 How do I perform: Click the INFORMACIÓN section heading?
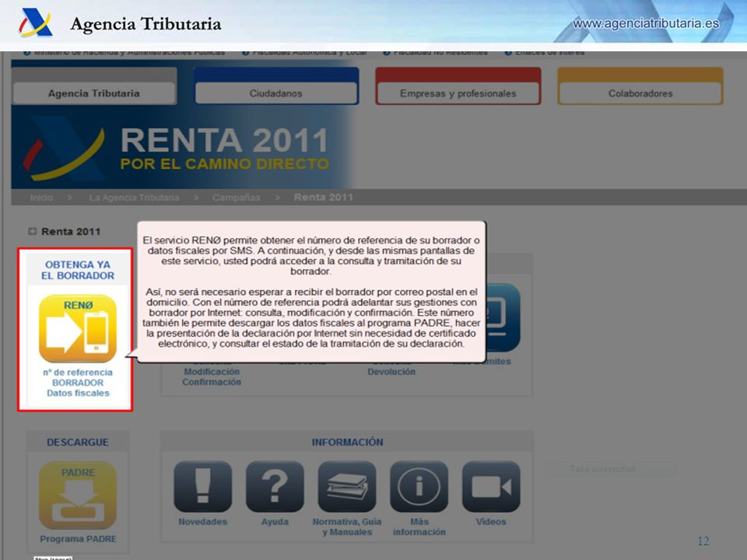(347, 443)
